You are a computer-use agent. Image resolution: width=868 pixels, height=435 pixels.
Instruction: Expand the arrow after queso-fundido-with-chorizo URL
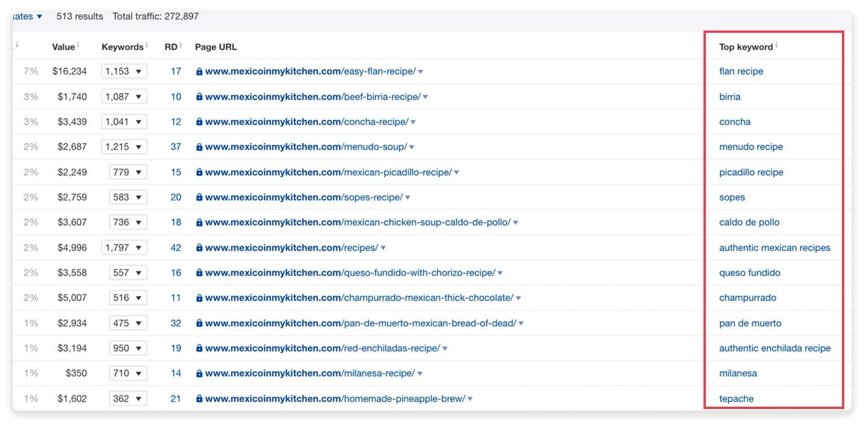click(x=500, y=273)
